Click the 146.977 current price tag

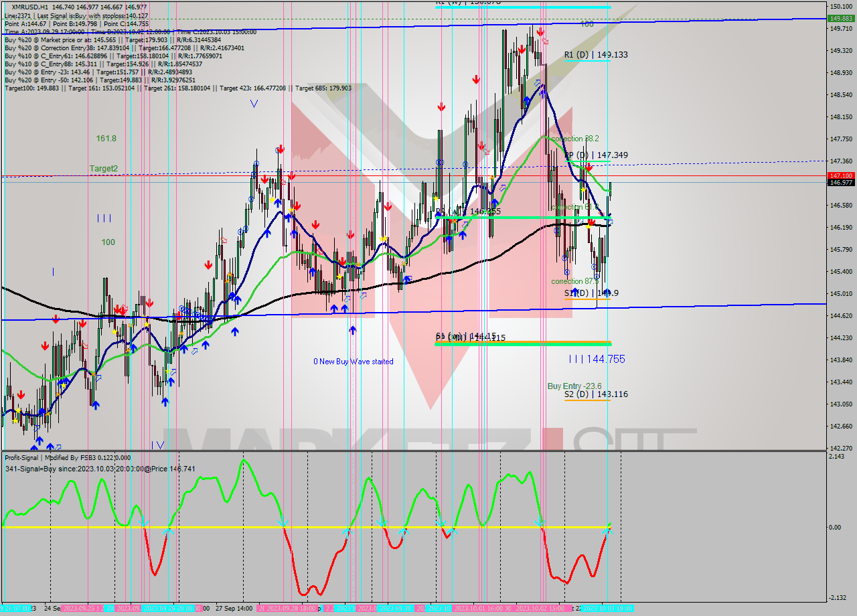tap(840, 182)
